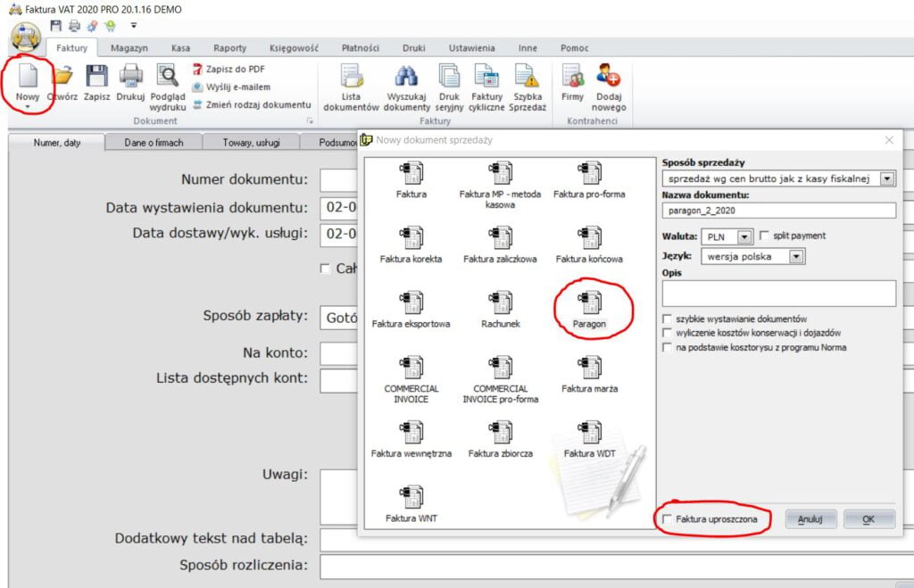Viewport: 914px width, 588px height.
Task: Open the Waluta currency dropdown
Action: point(745,236)
